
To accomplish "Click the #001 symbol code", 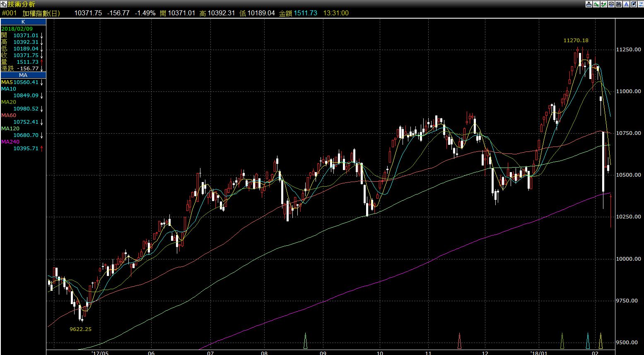I will point(9,13).
